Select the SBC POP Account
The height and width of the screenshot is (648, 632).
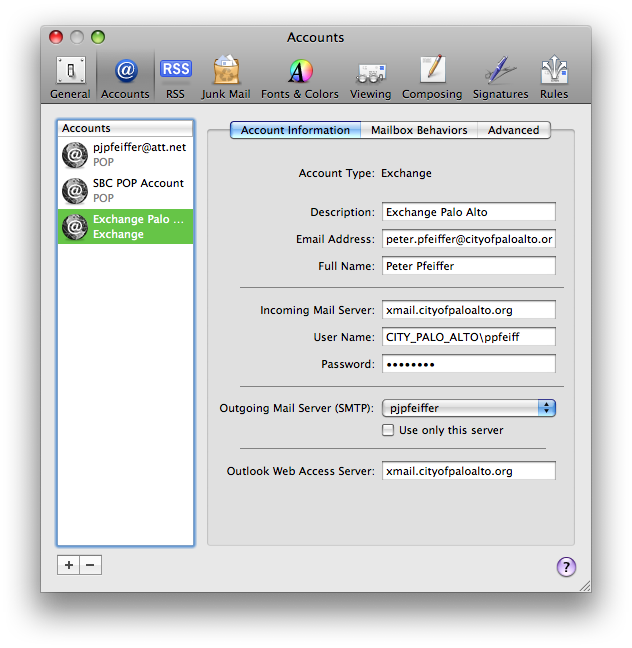[125, 190]
